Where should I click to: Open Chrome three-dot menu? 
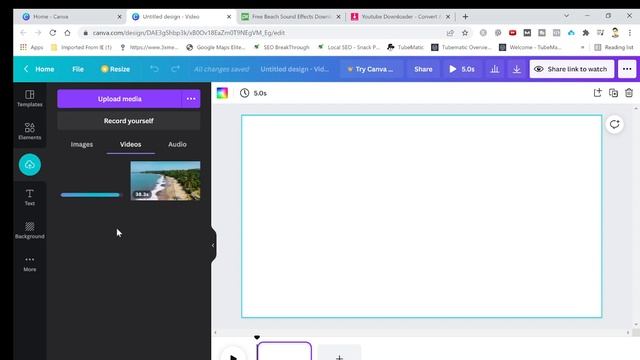point(630,33)
